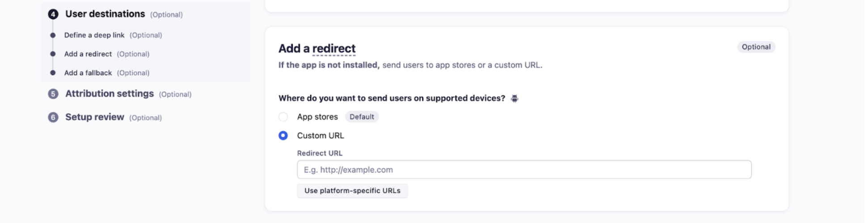Go to Define a deep link sub-step

[94, 35]
